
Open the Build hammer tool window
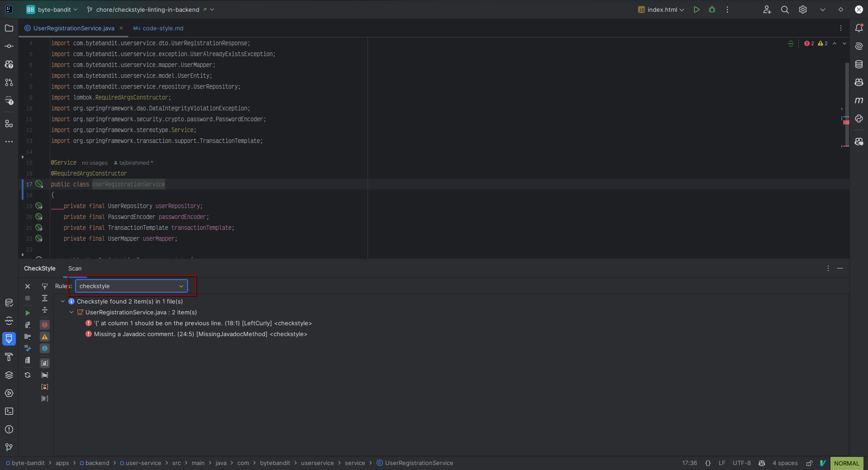(x=9, y=357)
